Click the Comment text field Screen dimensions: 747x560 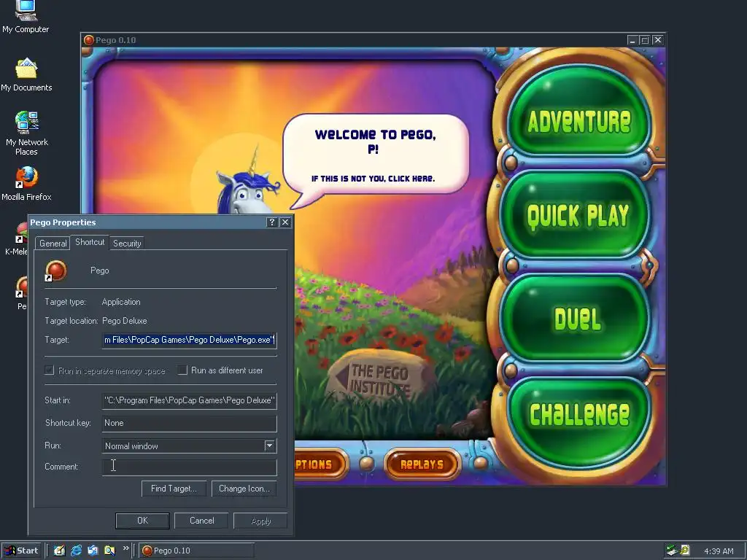189,467
